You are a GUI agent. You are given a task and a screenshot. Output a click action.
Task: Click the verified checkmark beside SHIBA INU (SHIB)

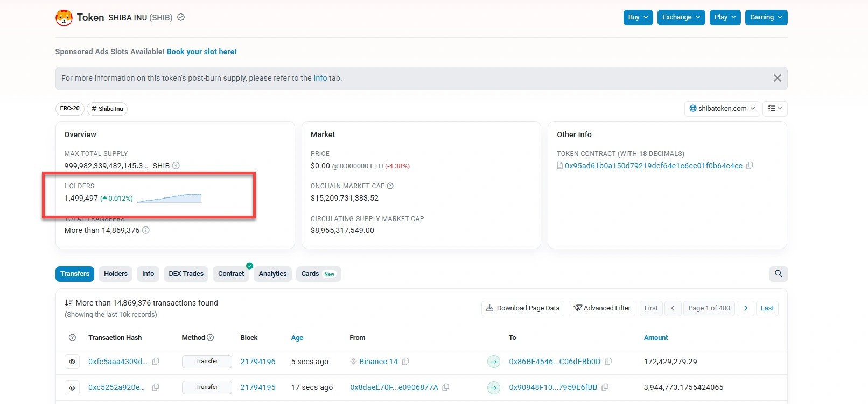pos(181,17)
